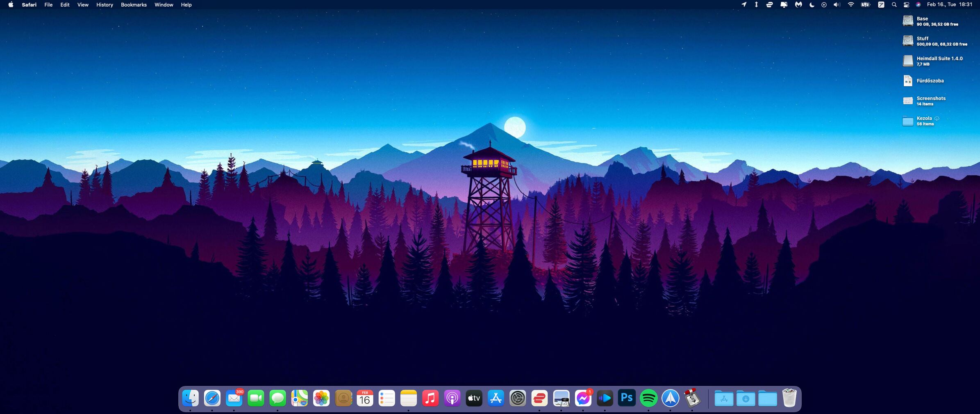This screenshot has height=414, width=980.
Task: Open Spark mail app in Dock
Action: [x=670, y=398]
